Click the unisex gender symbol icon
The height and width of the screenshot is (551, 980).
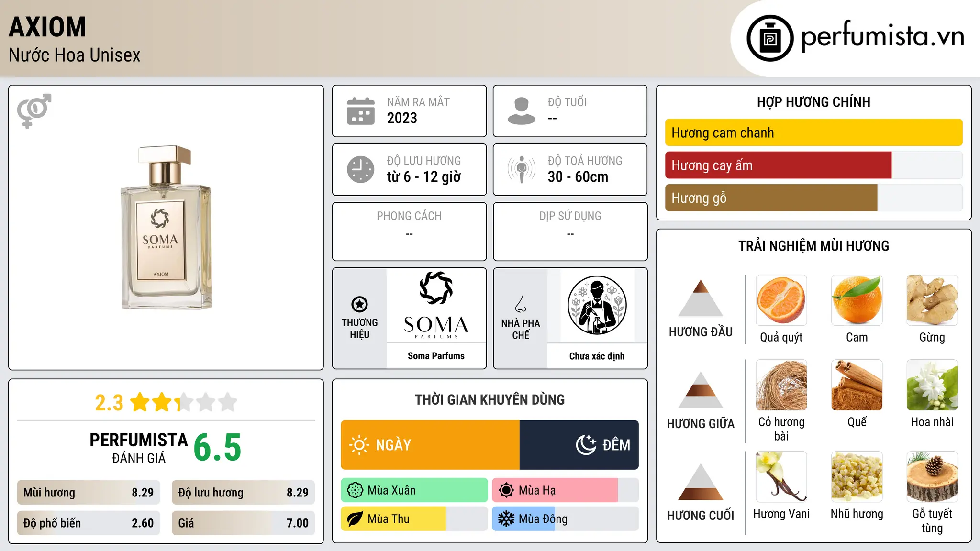(34, 111)
